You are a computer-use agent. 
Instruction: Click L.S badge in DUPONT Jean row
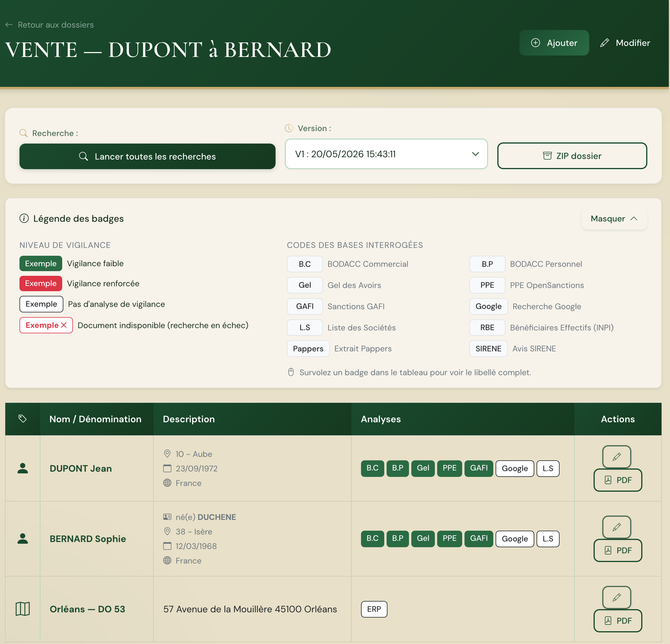548,468
